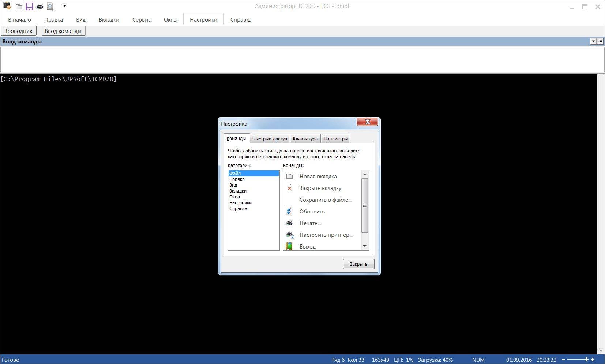The image size is (605, 364).
Task: Open the Правка ribbon tab
Action: coord(53,20)
